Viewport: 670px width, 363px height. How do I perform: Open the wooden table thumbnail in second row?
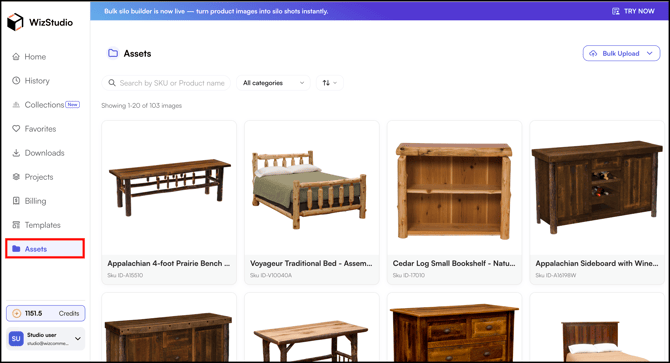point(311,328)
